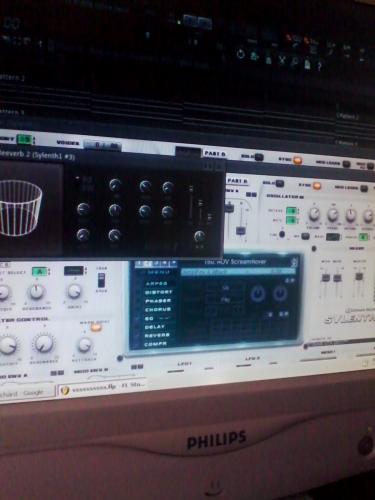Click the top-left knob in Reeverb panel
Viewport: 375px width, 500px height.
(x=115, y=185)
